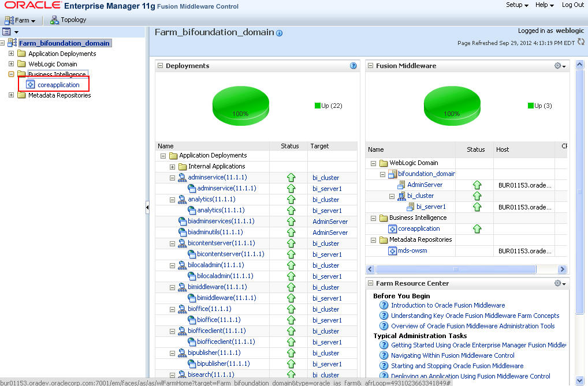The height and width of the screenshot is (386, 588).
Task: Click the Farm Resource Center gear icon
Action: pyautogui.click(x=558, y=283)
